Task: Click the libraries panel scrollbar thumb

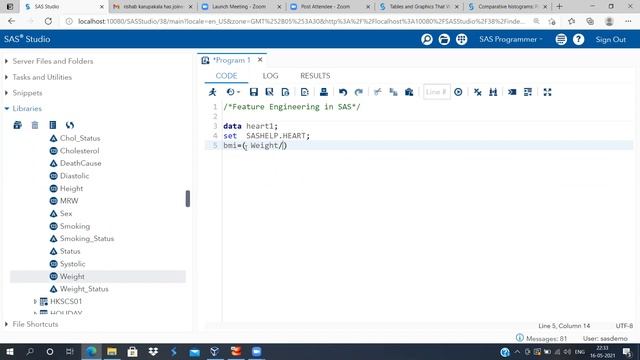Action: pos(188,199)
